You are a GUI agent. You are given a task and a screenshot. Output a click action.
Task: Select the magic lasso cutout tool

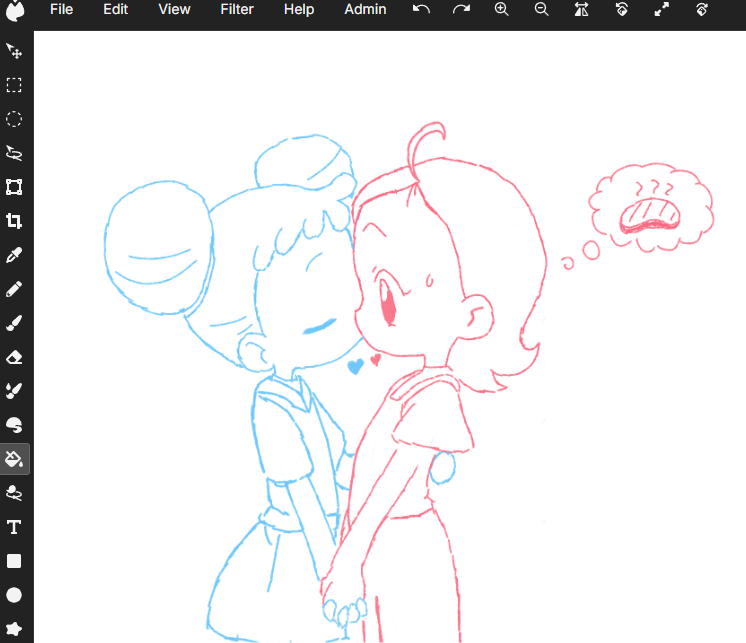pyautogui.click(x=14, y=493)
